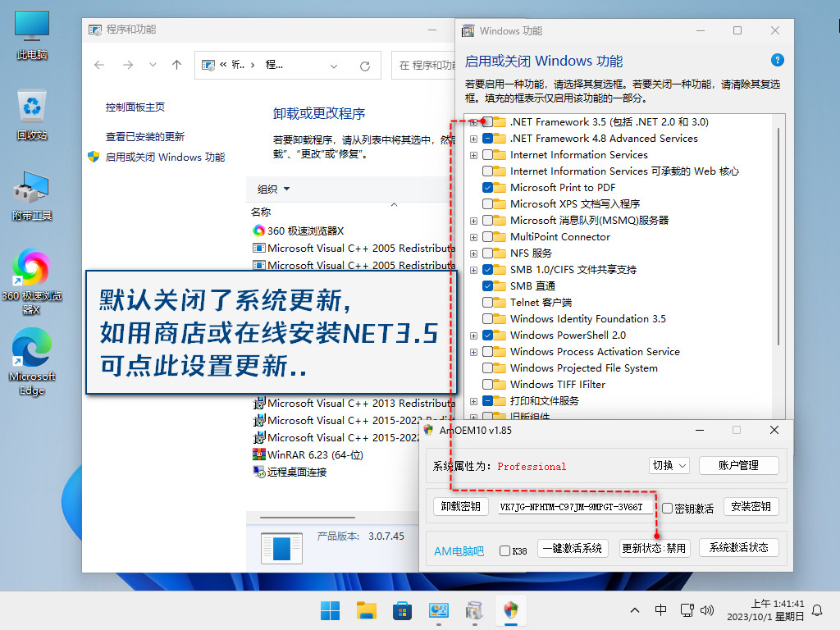Sort programs by the 名称 column header

click(261, 212)
